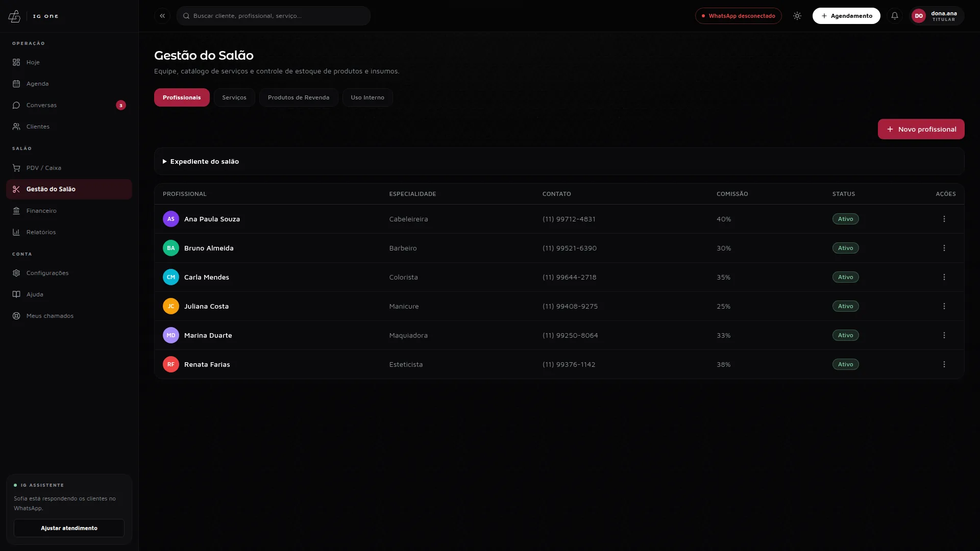Collapse the sidebar with double-chevron icon
This screenshot has width=980, height=551.
(162, 16)
